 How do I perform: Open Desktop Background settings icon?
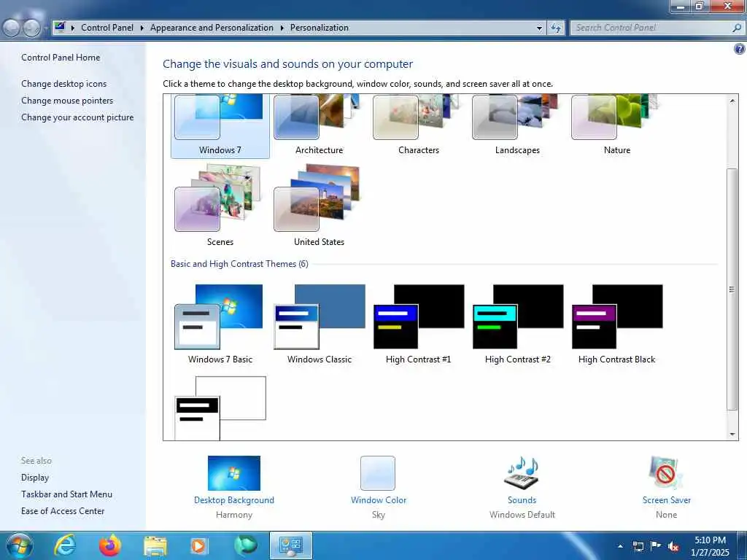coord(234,473)
